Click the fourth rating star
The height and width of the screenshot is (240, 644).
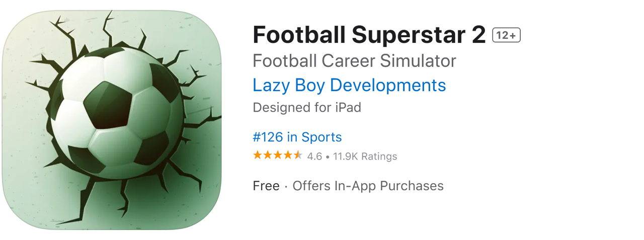pyautogui.click(x=288, y=155)
